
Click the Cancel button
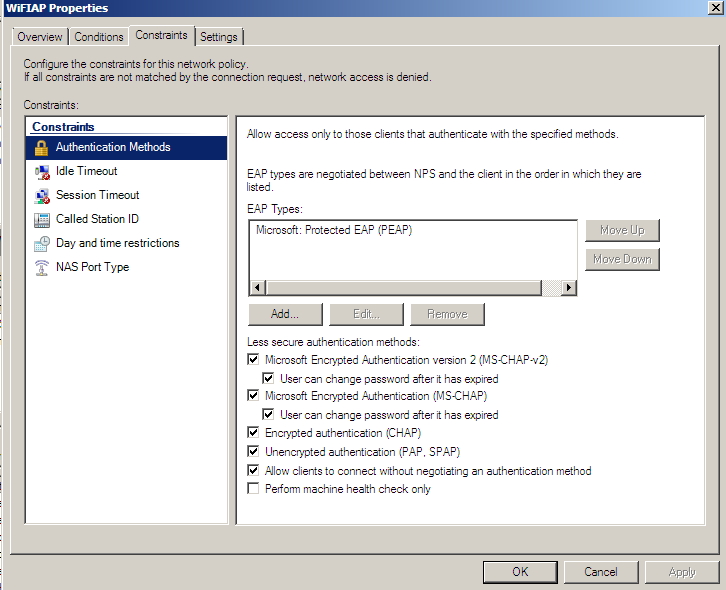tap(600, 572)
